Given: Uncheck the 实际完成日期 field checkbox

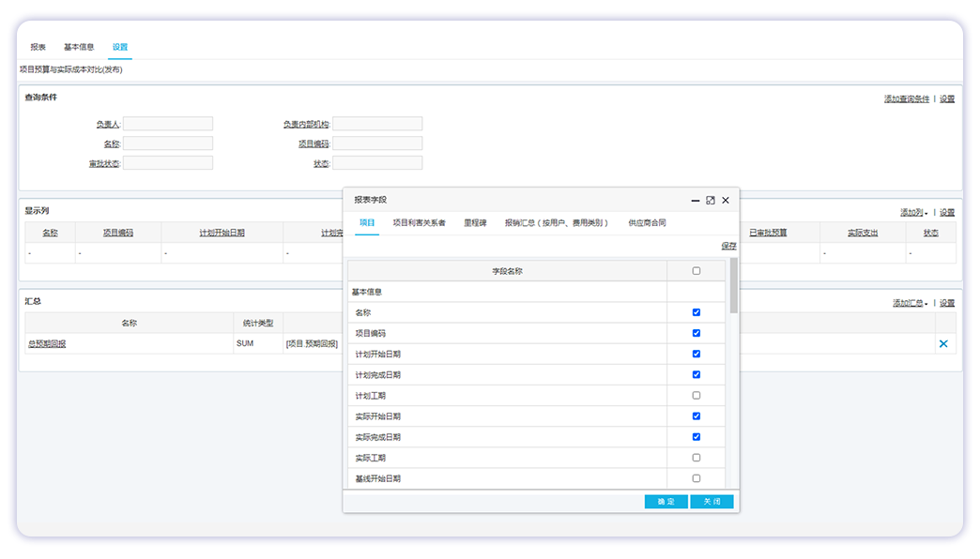Looking at the screenshot, I should (696, 437).
